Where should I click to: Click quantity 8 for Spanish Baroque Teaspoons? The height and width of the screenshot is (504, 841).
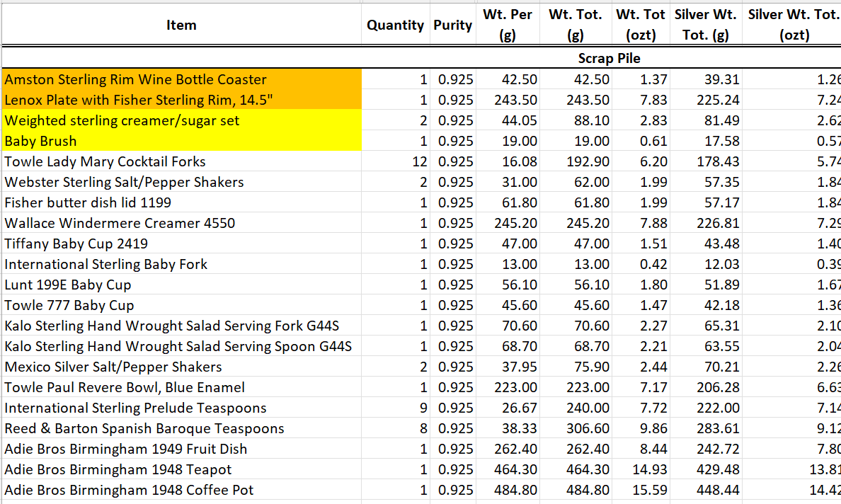pos(423,428)
